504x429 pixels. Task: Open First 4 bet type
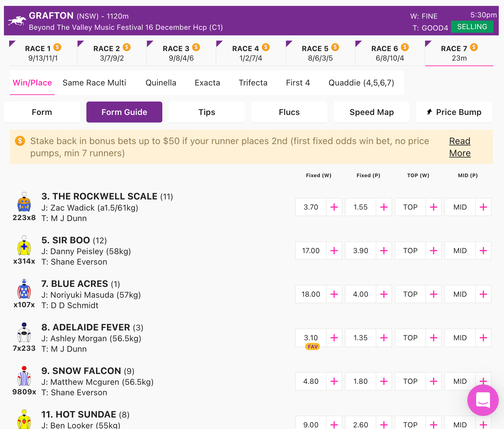[298, 83]
